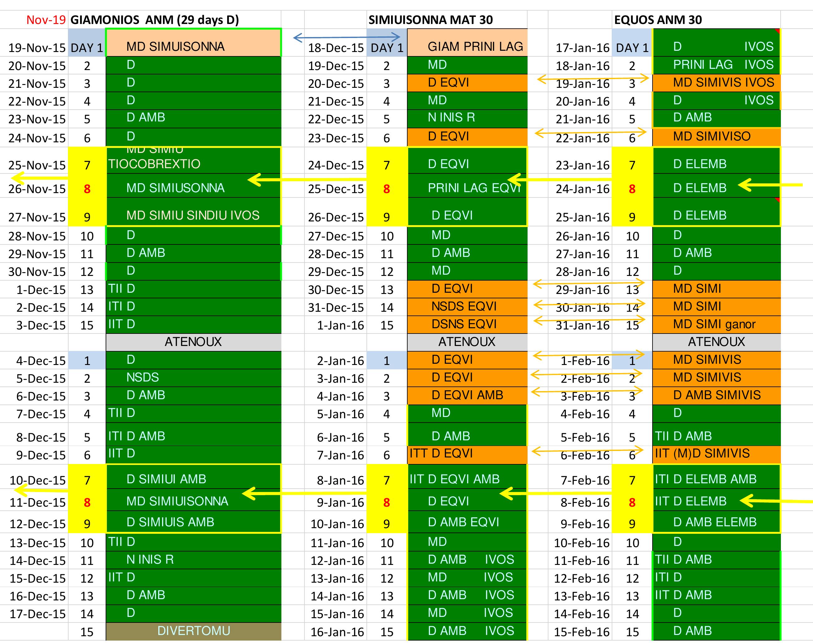Click the blue double-headed arrow near the top

pos(346,37)
